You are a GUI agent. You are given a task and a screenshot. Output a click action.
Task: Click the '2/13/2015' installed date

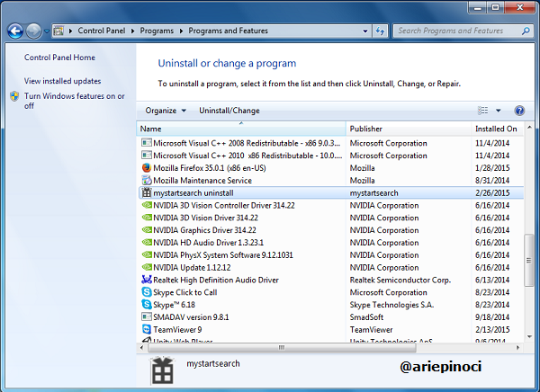(492, 330)
